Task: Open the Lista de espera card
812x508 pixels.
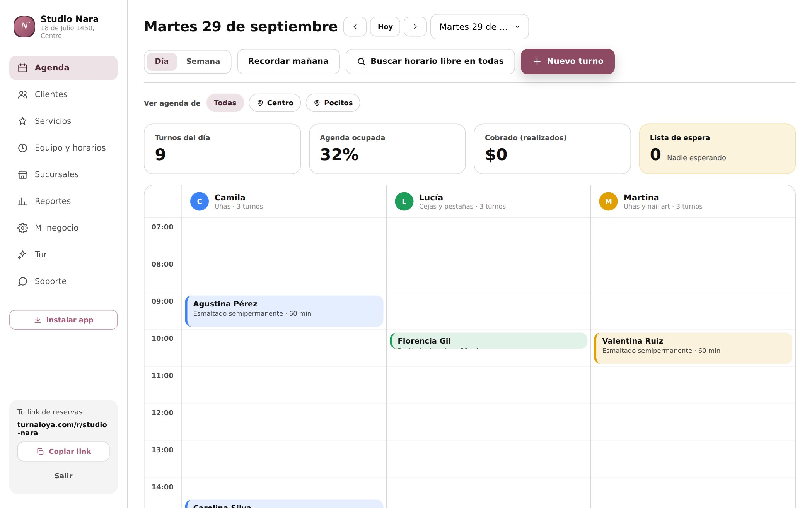Action: pos(717,149)
